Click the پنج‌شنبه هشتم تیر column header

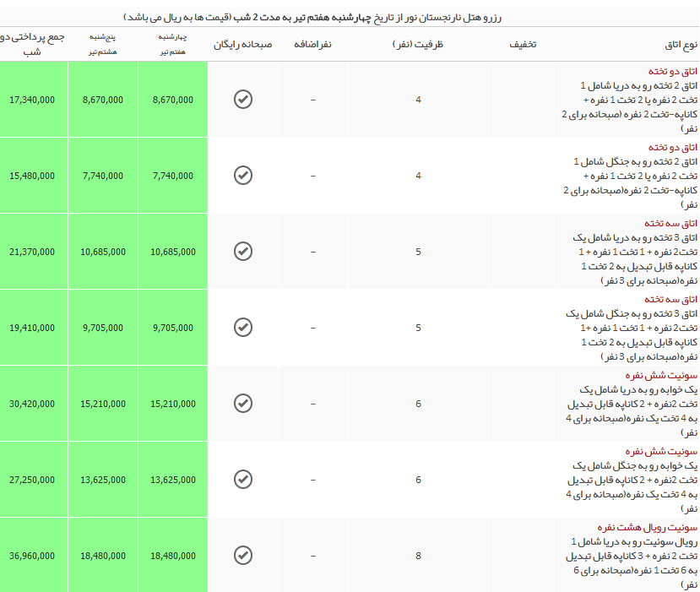coord(103,44)
